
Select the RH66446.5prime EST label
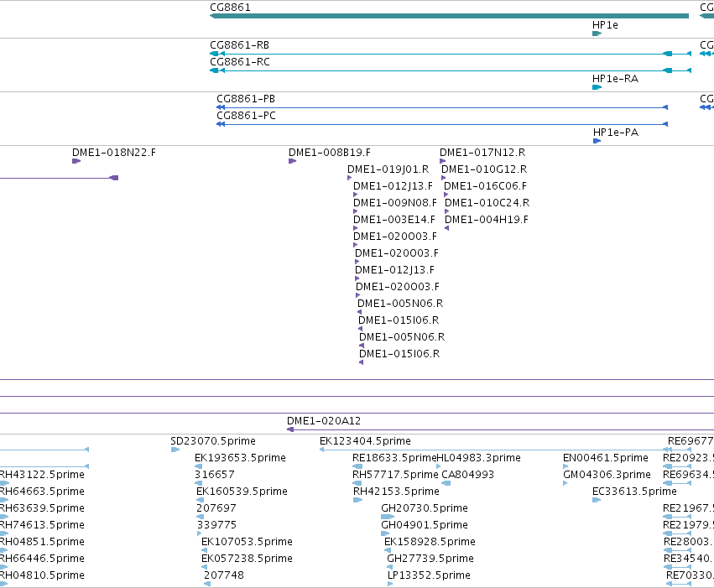(x=42, y=559)
